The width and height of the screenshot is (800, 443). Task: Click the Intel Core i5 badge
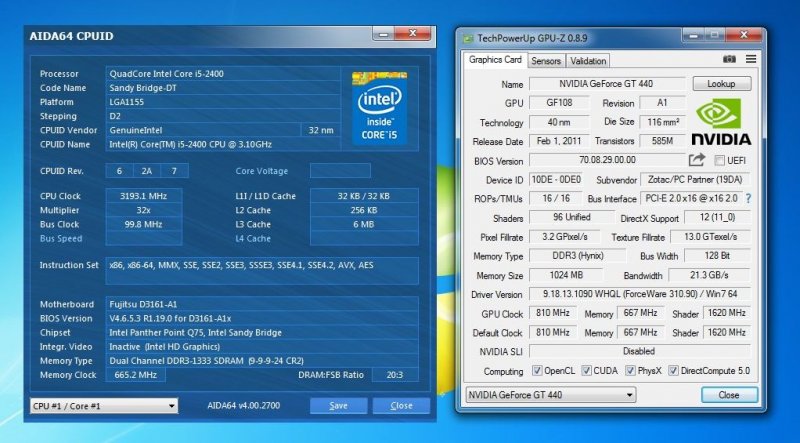point(379,105)
